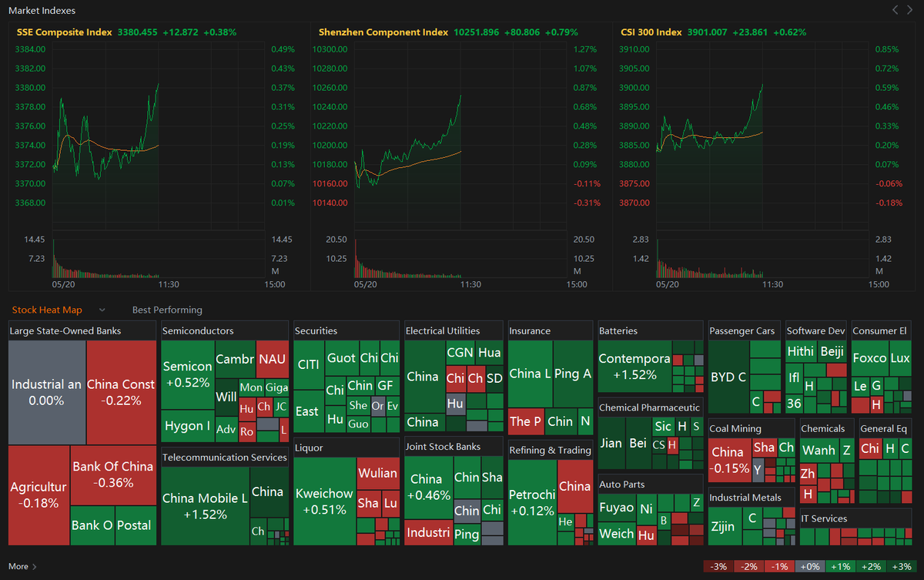Select China Const -0.22% tile
Screen dimensions: 924x580
[x=122, y=392]
